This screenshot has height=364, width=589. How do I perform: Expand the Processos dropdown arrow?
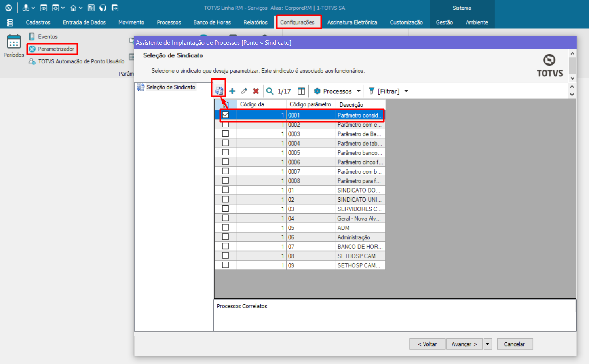click(359, 91)
